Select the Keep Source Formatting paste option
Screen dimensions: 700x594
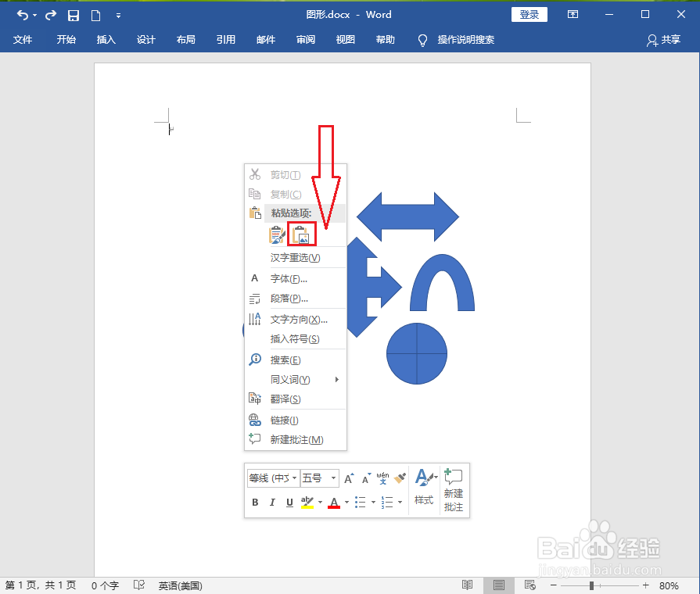tap(277, 234)
